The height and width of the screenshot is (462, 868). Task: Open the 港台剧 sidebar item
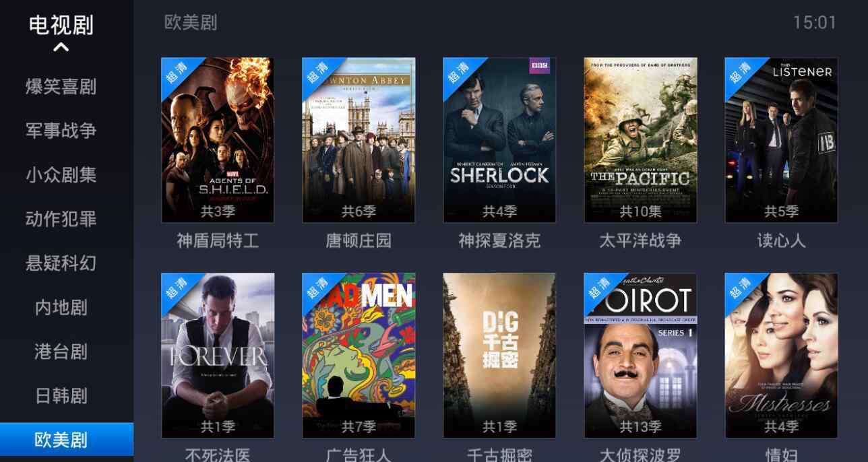tap(61, 352)
